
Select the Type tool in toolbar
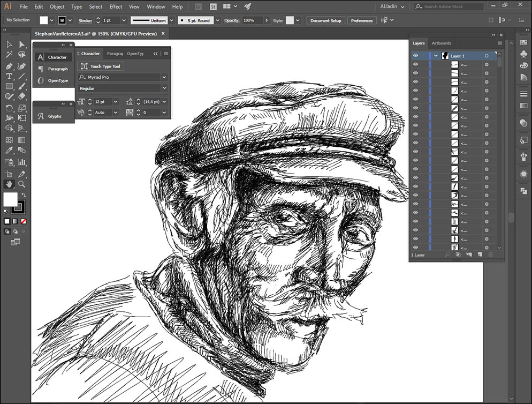pyautogui.click(x=9, y=76)
